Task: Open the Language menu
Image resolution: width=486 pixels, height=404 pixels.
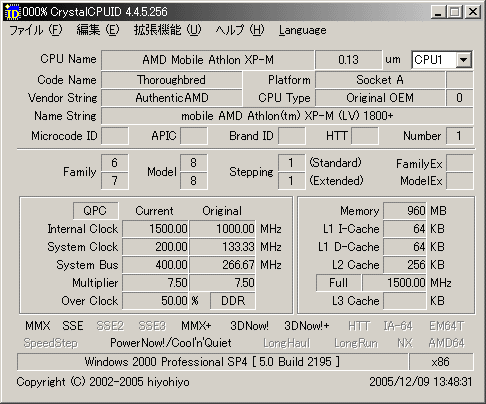Action: [x=303, y=30]
